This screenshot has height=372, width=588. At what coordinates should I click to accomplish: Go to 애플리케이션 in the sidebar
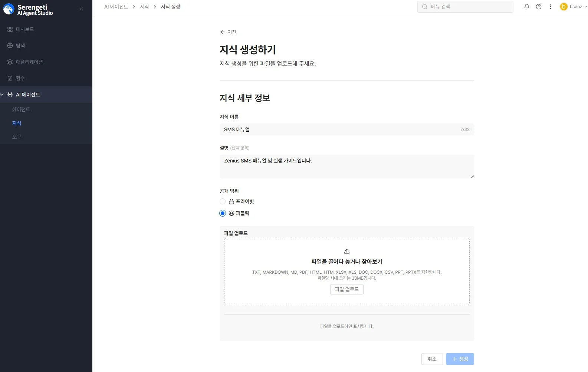click(x=29, y=62)
